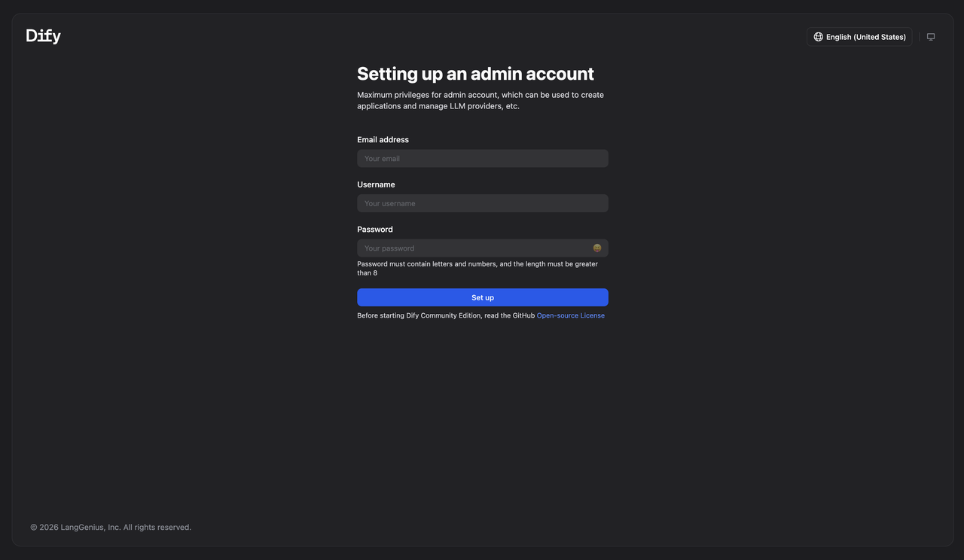Viewport: 964px width, 560px height.
Task: Open the English (United States) language dropdown
Action: pyautogui.click(x=859, y=37)
